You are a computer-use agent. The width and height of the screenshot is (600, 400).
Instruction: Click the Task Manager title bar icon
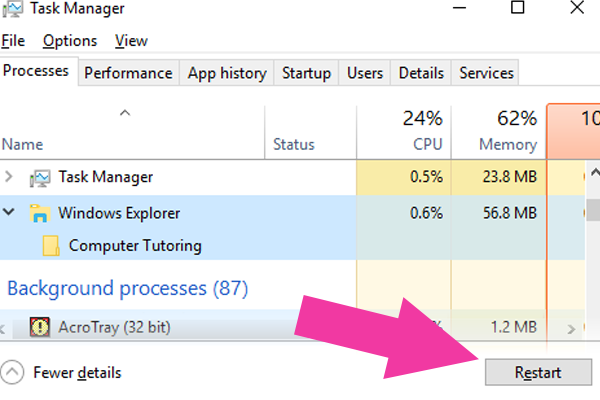pyautogui.click(x=12, y=9)
